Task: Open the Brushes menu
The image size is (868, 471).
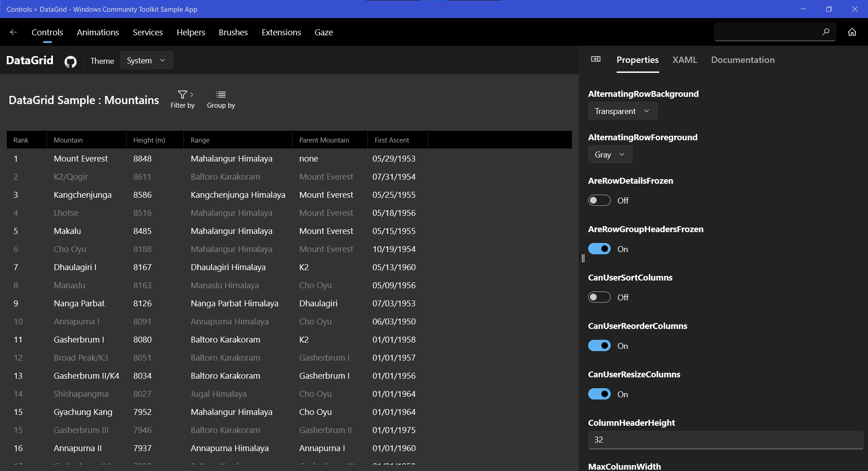Action: point(233,32)
